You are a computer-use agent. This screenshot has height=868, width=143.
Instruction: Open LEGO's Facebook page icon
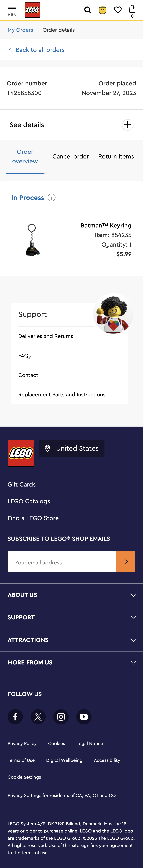[x=15, y=717]
